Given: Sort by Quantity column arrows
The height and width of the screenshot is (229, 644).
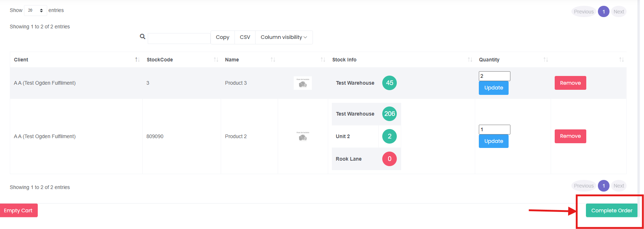Looking at the screenshot, I should (x=546, y=60).
